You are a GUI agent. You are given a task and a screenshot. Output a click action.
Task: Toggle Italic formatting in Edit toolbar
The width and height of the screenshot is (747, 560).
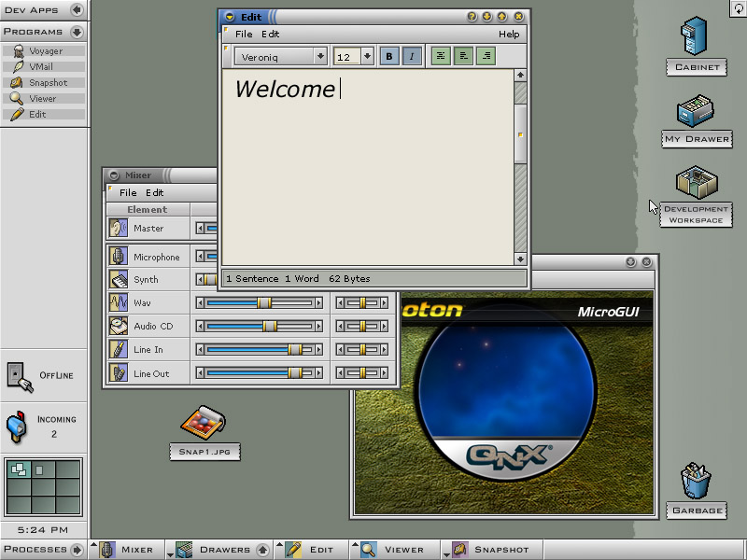tap(411, 56)
